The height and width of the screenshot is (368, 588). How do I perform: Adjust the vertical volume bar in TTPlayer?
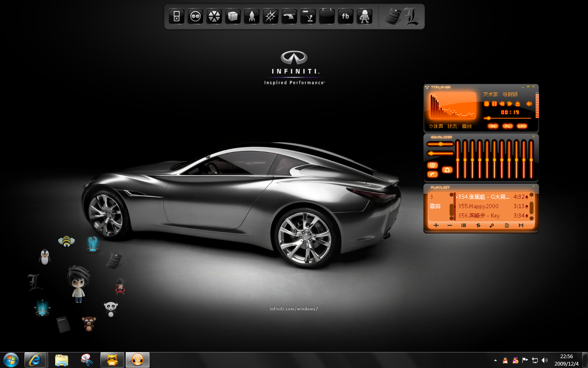(537, 105)
